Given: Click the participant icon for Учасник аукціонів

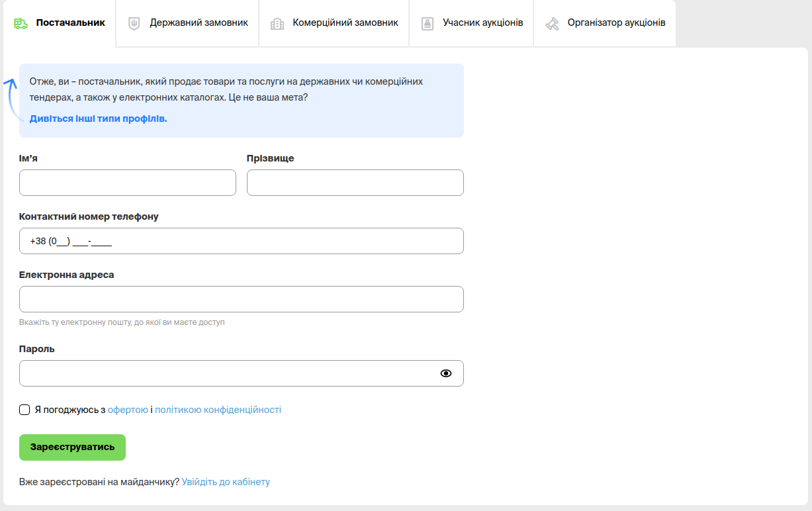Looking at the screenshot, I should point(428,23).
